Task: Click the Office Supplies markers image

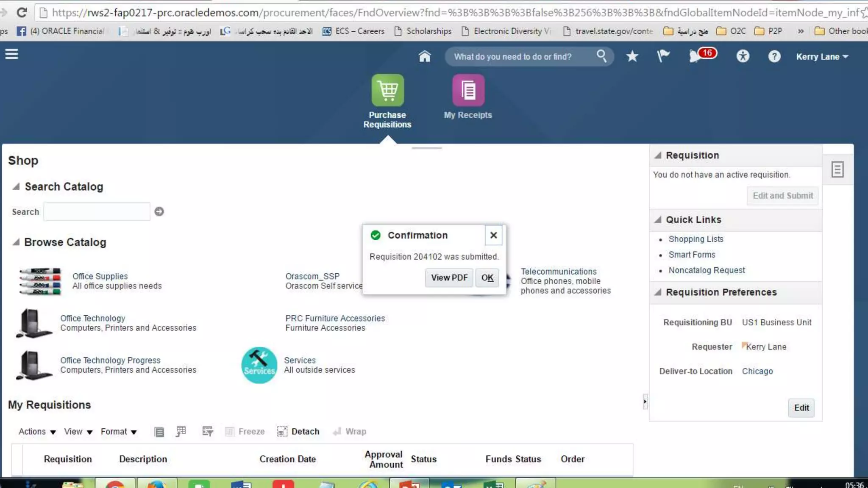Action: [40, 281]
